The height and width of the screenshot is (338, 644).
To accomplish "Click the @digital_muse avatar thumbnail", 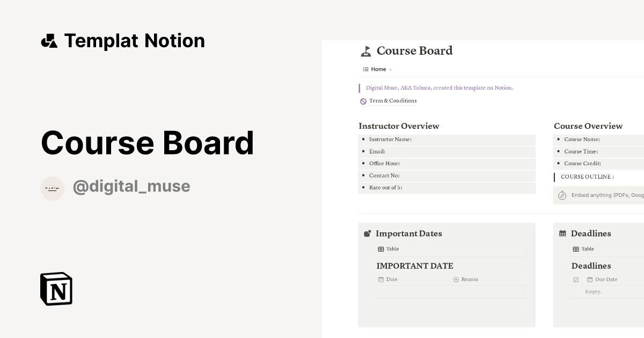I will pyautogui.click(x=52, y=188).
